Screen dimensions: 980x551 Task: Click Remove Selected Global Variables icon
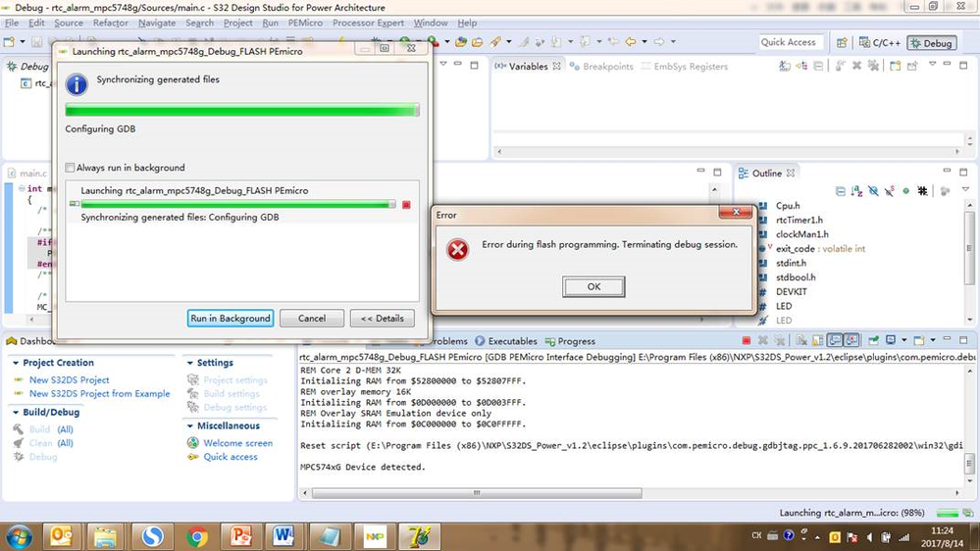pos(856,66)
